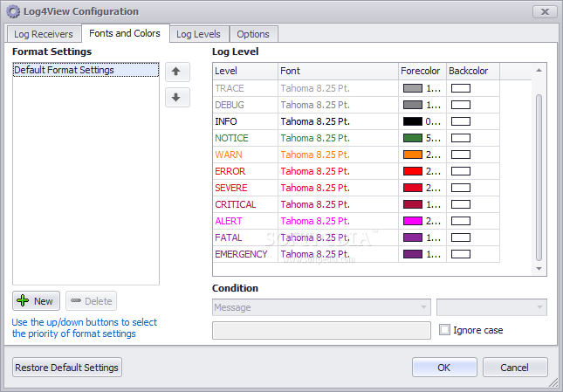Click the scroll down arrow of level list
Screen dimensions: 563x392
pos(539,269)
